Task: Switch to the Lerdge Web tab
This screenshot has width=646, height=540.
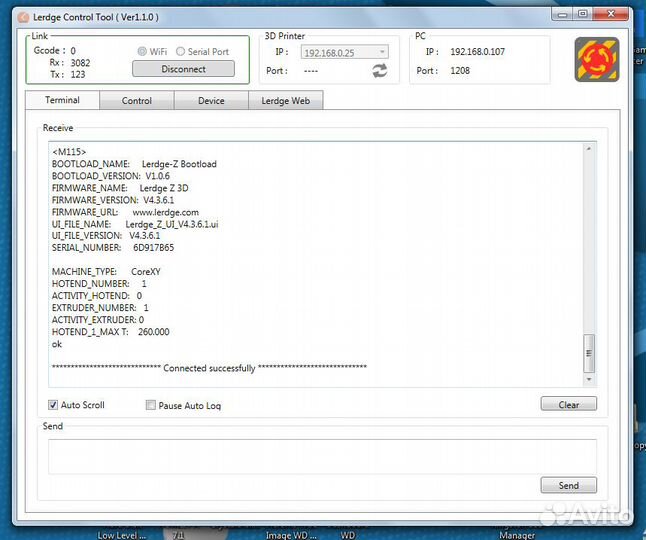Action: 285,101
